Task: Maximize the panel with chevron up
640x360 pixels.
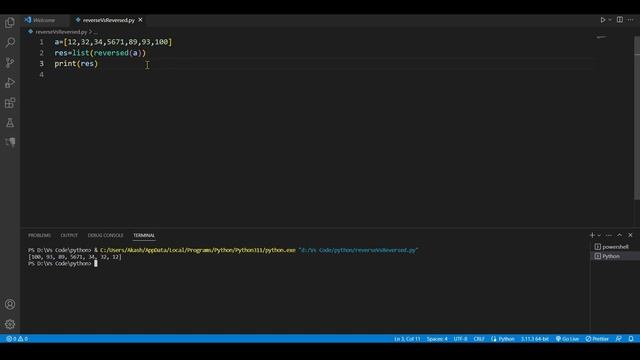Action: [620, 235]
